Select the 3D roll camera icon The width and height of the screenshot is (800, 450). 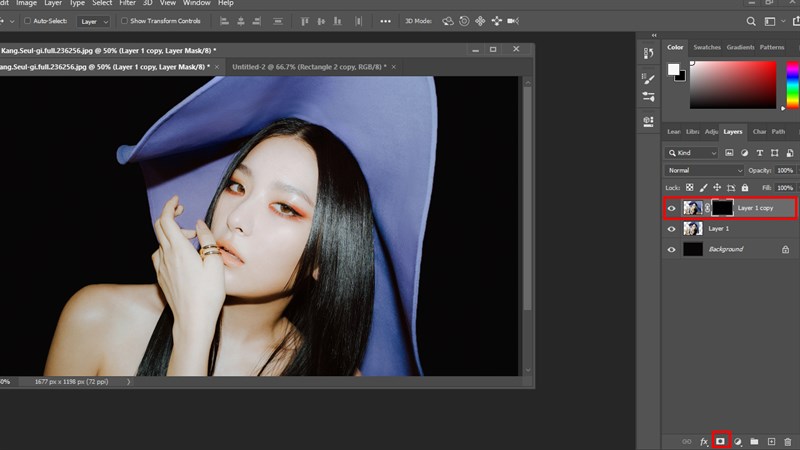point(464,21)
